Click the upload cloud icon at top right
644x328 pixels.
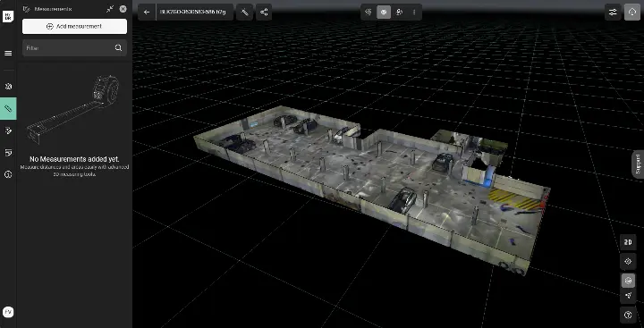point(632,13)
